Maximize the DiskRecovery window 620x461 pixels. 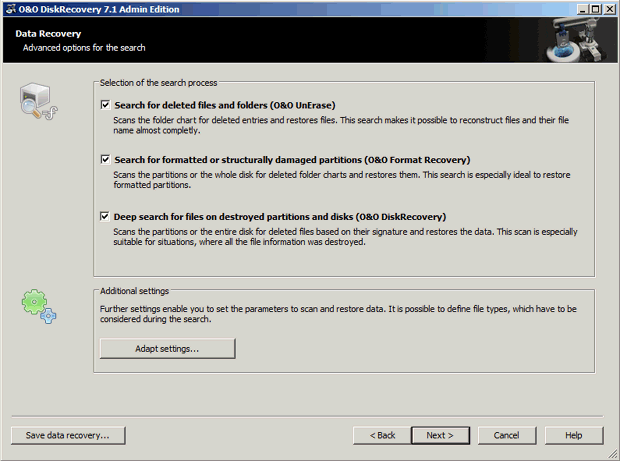coord(594,8)
